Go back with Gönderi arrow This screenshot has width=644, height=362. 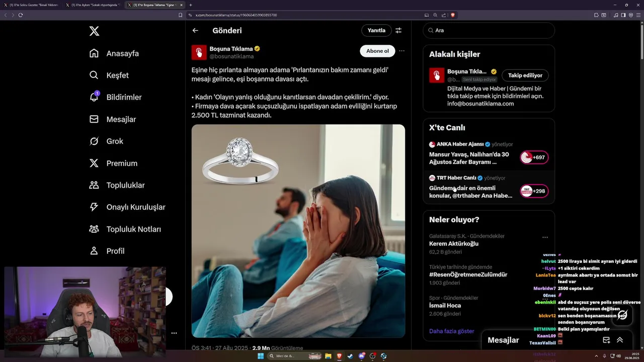pyautogui.click(x=195, y=30)
